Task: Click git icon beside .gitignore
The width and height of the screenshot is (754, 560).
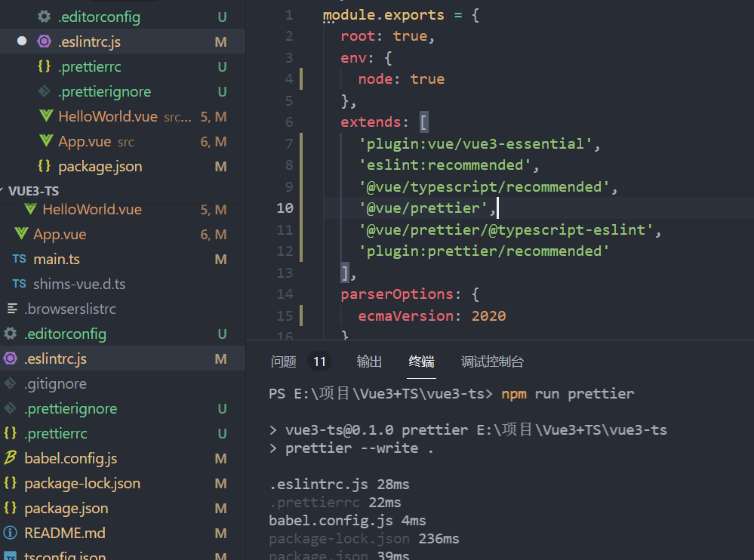Action: tap(10, 383)
